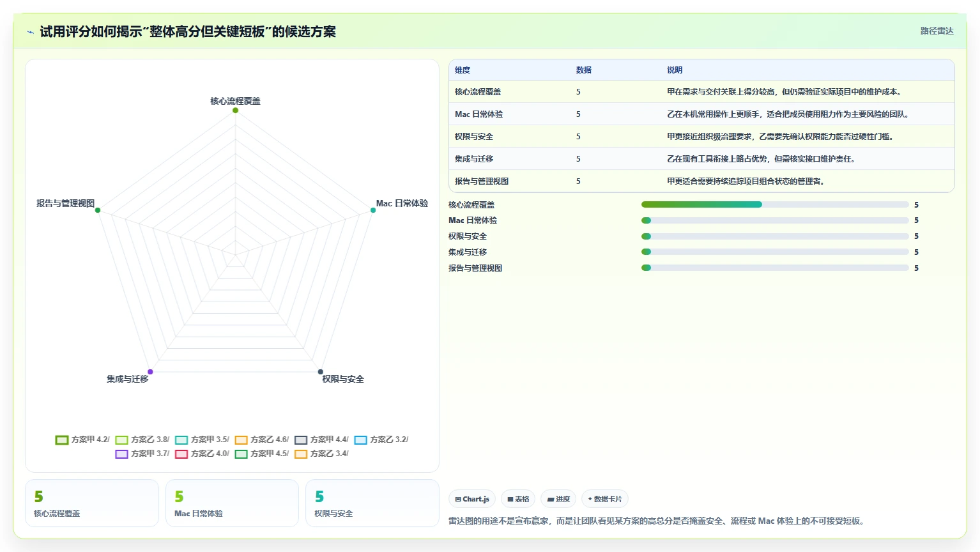Click the 路径雷达 label in the header
Image resolution: width=980 pixels, height=552 pixels.
tap(937, 31)
